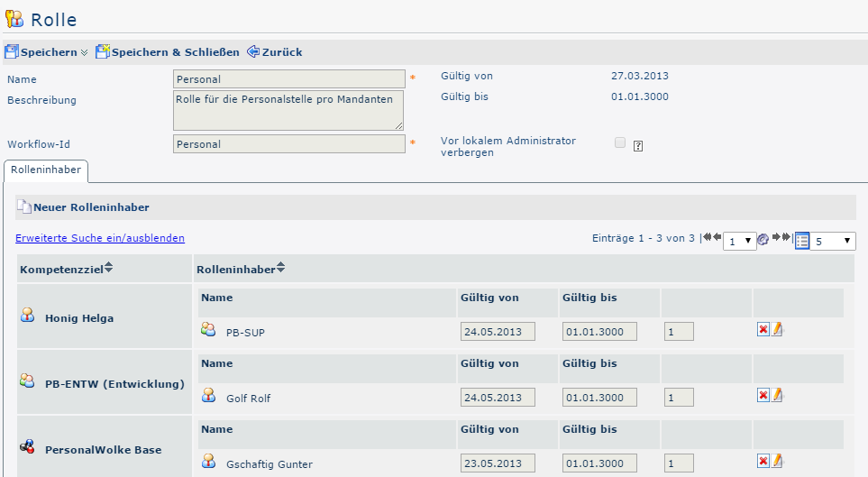Edit the Gschaftig Gunter role holder entry

click(x=777, y=462)
